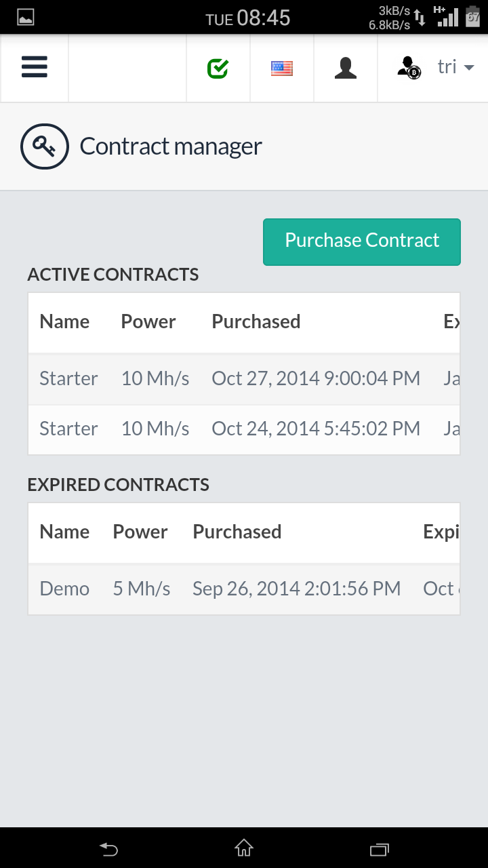Select the Starter contract purchased Oct 24
The width and height of the screenshot is (488, 868).
244,429
